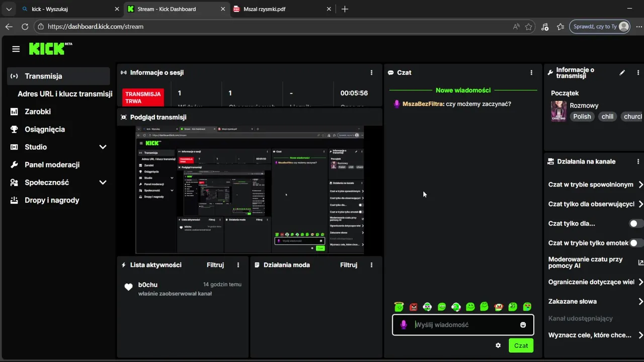The image size is (644, 362).
Task: Add page to favorites star icon
Action: 529,27
